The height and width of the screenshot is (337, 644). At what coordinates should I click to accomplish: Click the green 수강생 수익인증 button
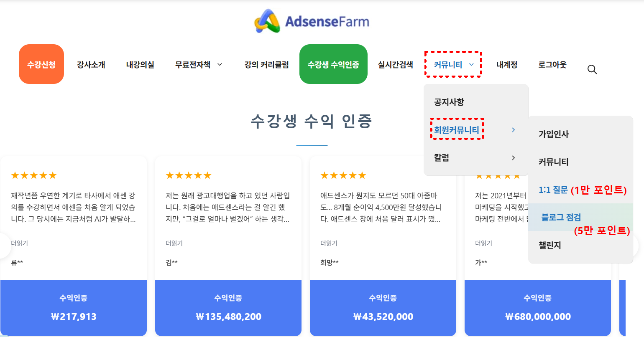click(x=333, y=64)
